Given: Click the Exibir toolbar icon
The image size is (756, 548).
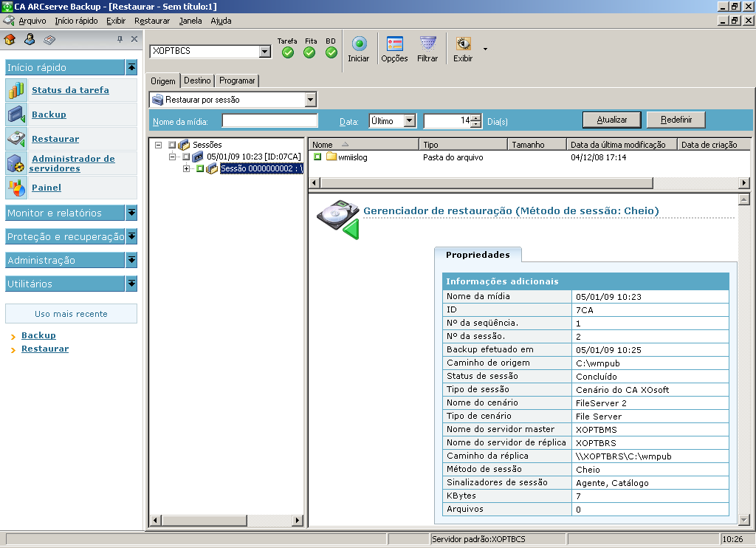Looking at the screenshot, I should click(463, 44).
